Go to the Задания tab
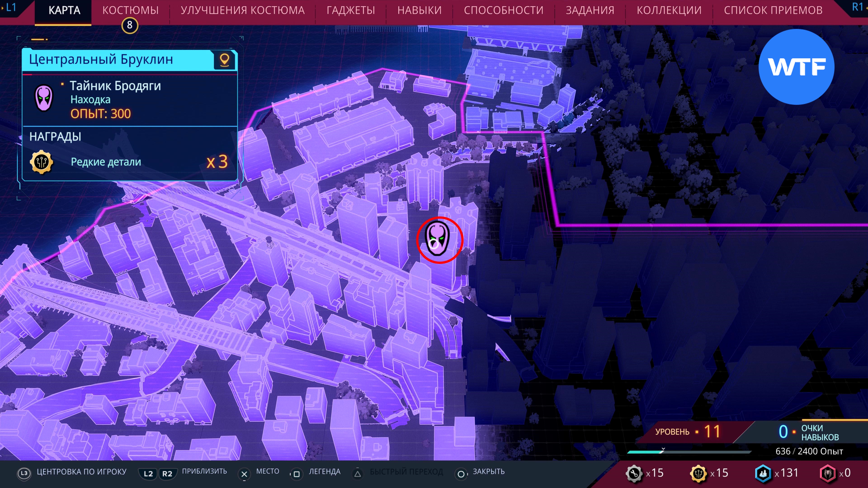 590,10
